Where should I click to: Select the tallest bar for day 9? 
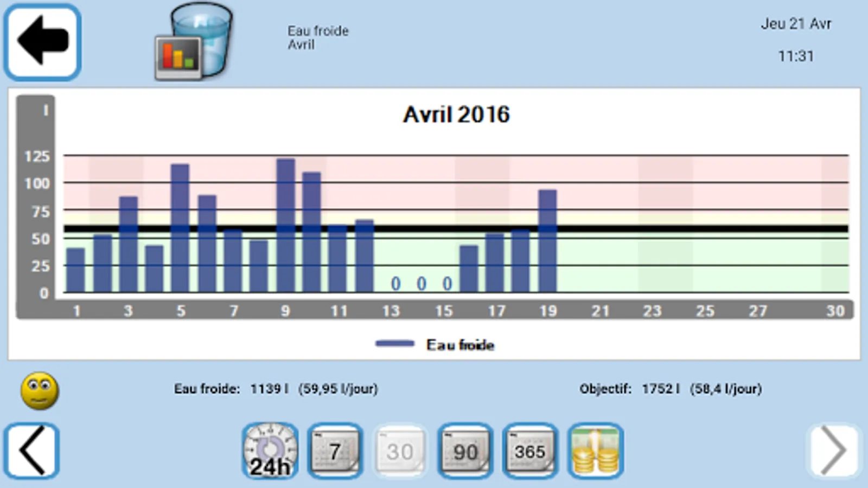[285, 225]
